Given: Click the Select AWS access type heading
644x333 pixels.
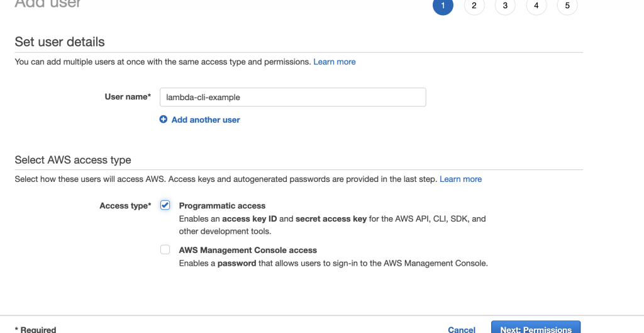Looking at the screenshot, I should click(x=73, y=160).
